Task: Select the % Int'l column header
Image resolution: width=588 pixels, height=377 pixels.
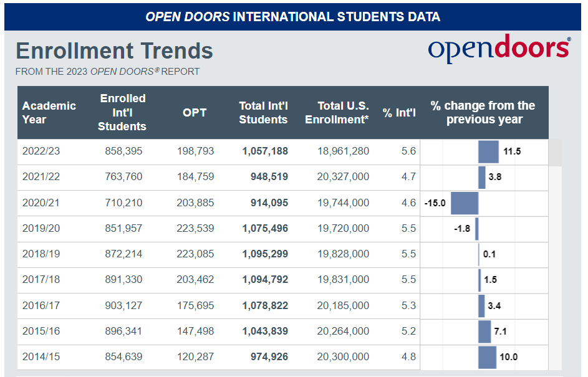Action: point(399,113)
